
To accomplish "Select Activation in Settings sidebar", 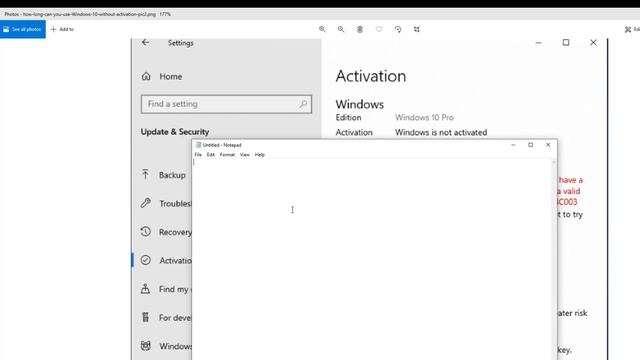I will (166, 260).
